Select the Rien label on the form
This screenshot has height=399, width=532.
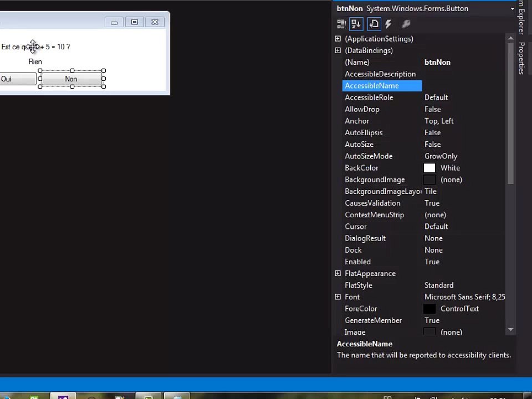(35, 62)
